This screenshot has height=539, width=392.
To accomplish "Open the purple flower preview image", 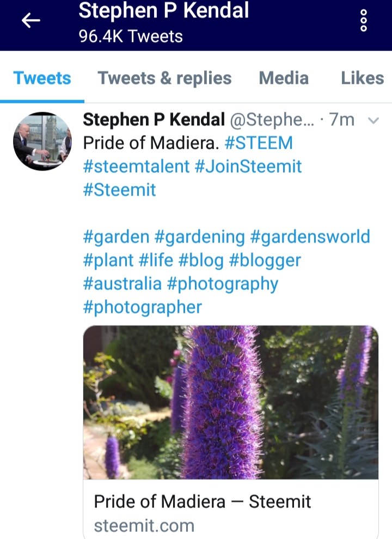I will click(x=231, y=402).
